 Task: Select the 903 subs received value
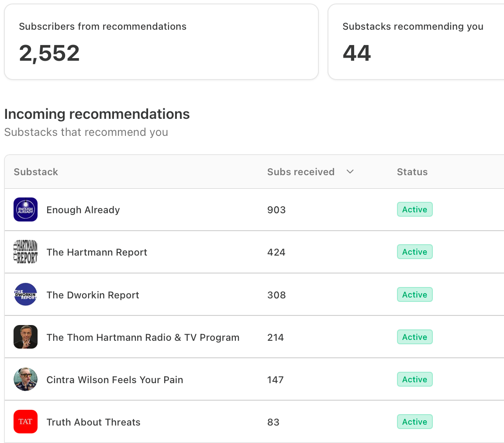point(276,210)
